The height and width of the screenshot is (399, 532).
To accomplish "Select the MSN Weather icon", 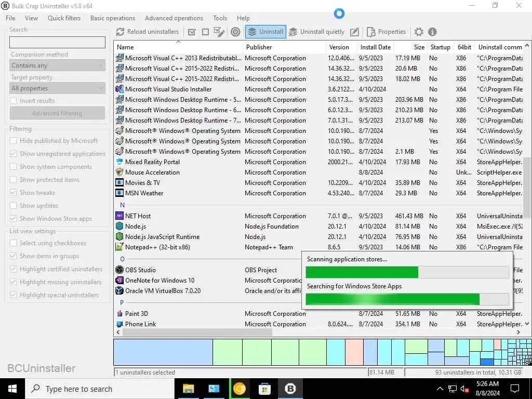I will 119,193.
